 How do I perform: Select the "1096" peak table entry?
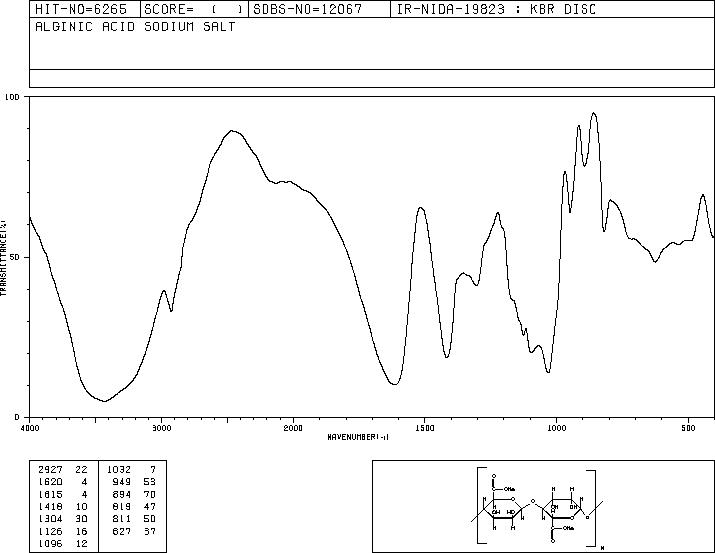click(50, 543)
